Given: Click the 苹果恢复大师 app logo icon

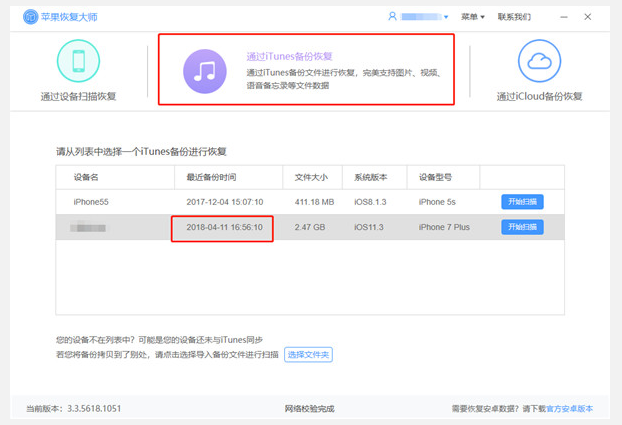Looking at the screenshot, I should pos(30,17).
